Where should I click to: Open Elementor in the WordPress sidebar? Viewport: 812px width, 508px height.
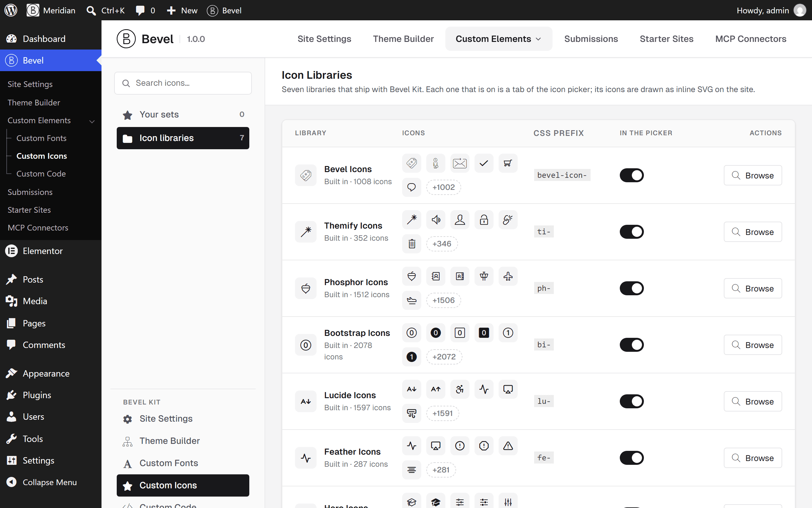(x=43, y=251)
